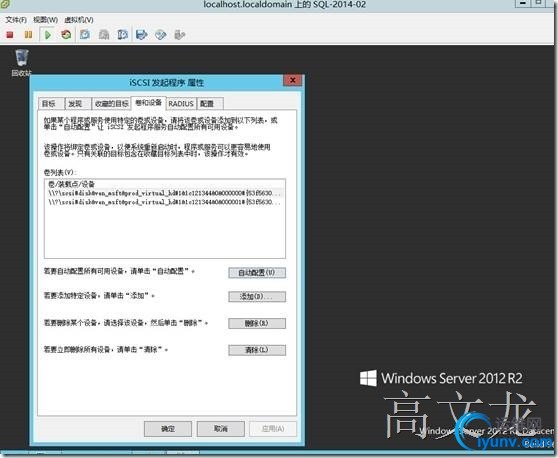Select the volume entry ending 000000#
The height and width of the screenshot is (458, 558).
(x=164, y=193)
